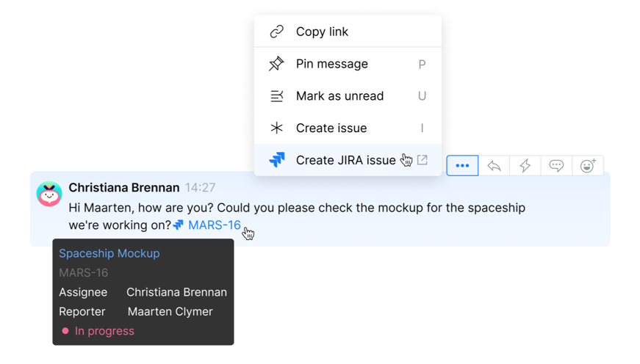Open the Spaceship Mockup title link in the tooltip

[109, 253]
